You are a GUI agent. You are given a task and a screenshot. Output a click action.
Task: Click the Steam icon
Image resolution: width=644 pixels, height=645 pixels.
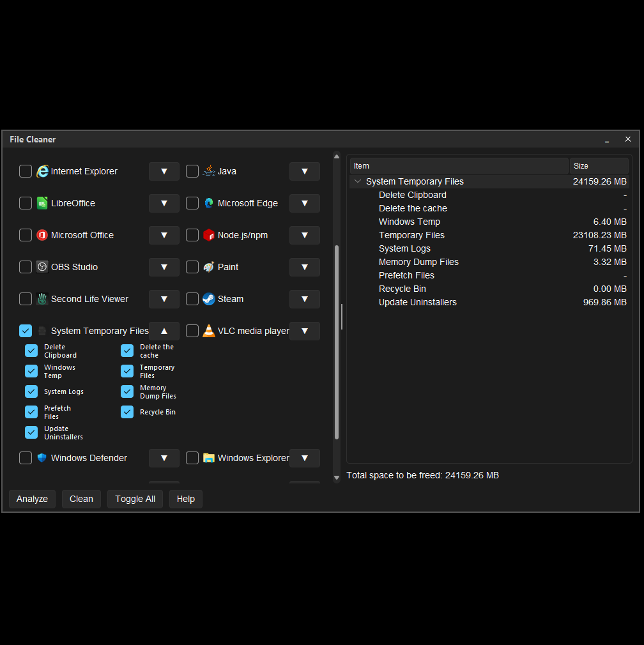pyautogui.click(x=209, y=299)
